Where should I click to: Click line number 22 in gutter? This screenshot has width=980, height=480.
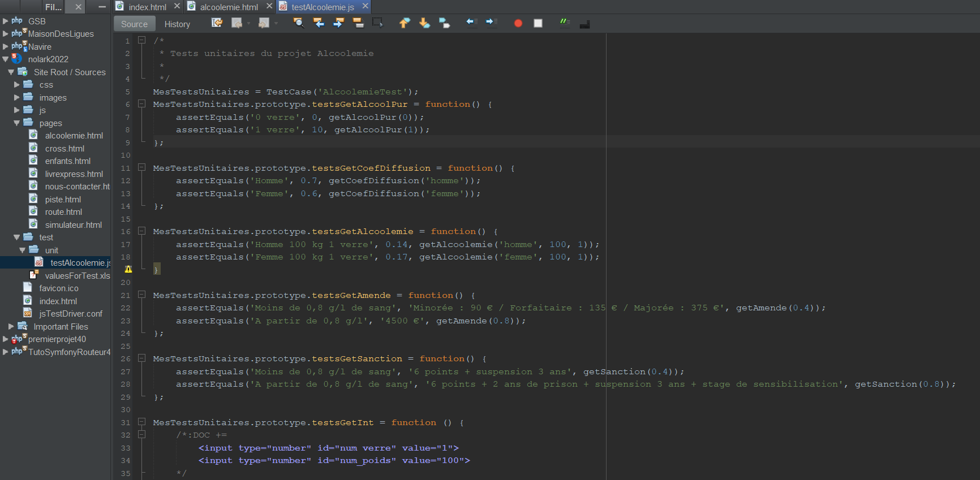coord(126,308)
